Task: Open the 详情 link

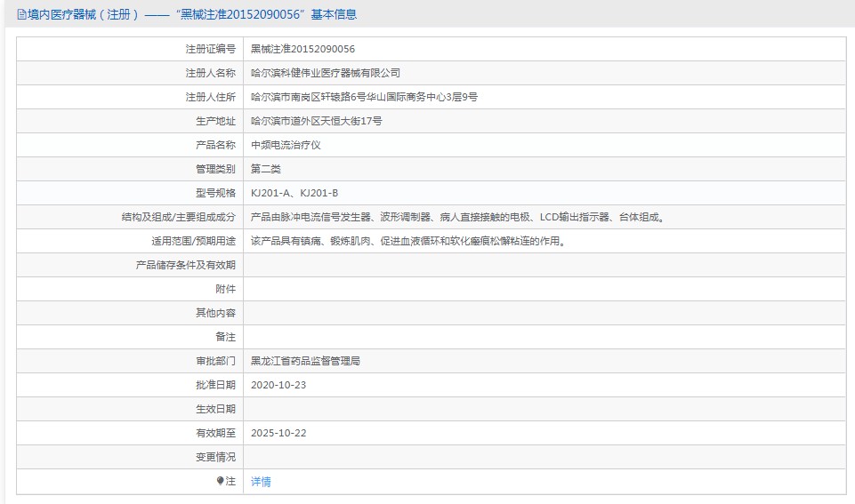Action: pyautogui.click(x=261, y=482)
